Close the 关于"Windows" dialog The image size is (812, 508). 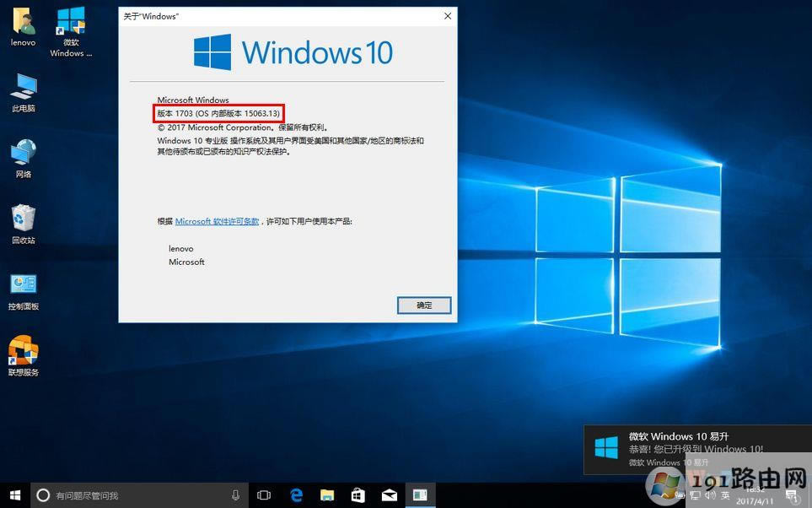(x=448, y=16)
